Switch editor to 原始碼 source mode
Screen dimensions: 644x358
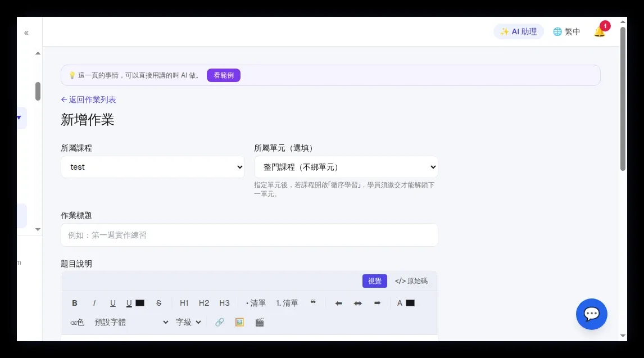(411, 281)
